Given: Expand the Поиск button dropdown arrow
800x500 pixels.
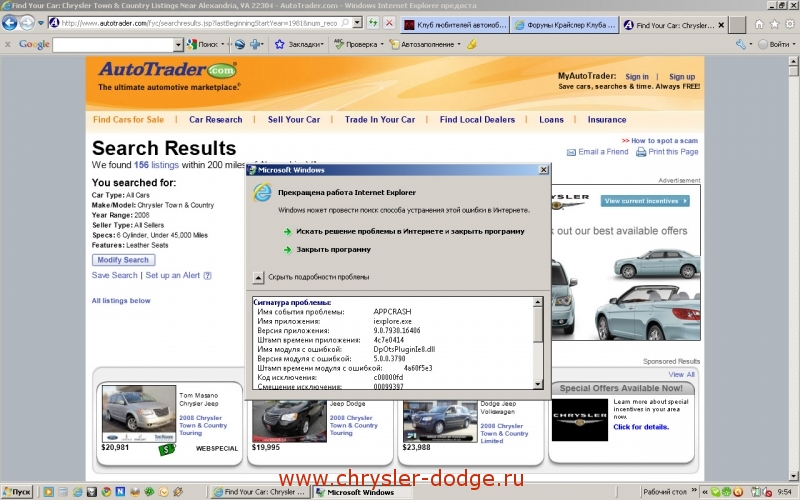Looking at the screenshot, I should 222,44.
